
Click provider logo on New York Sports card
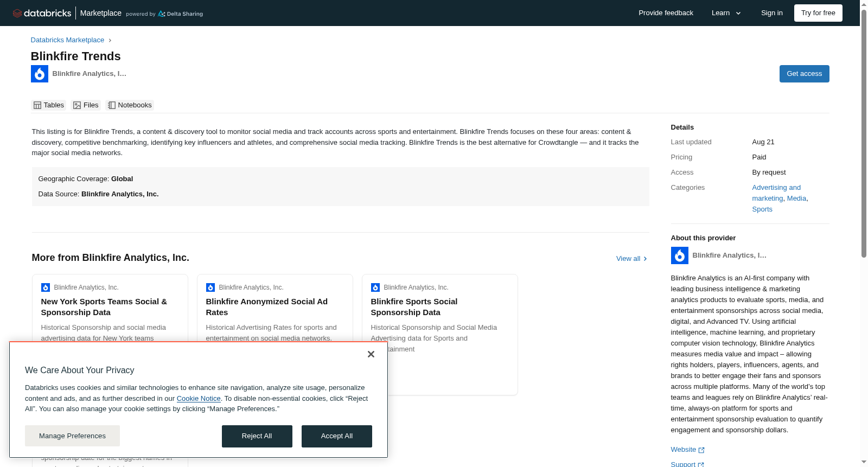(46, 287)
